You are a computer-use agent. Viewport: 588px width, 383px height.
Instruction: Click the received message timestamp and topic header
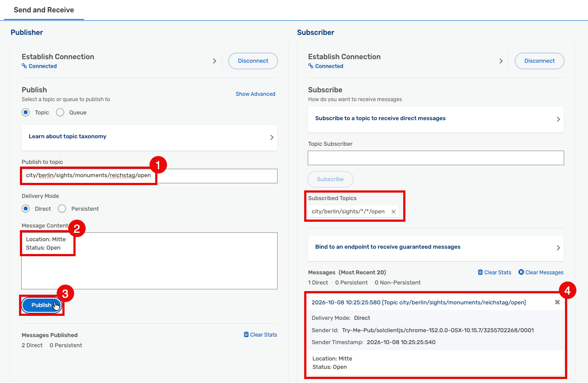click(x=419, y=303)
